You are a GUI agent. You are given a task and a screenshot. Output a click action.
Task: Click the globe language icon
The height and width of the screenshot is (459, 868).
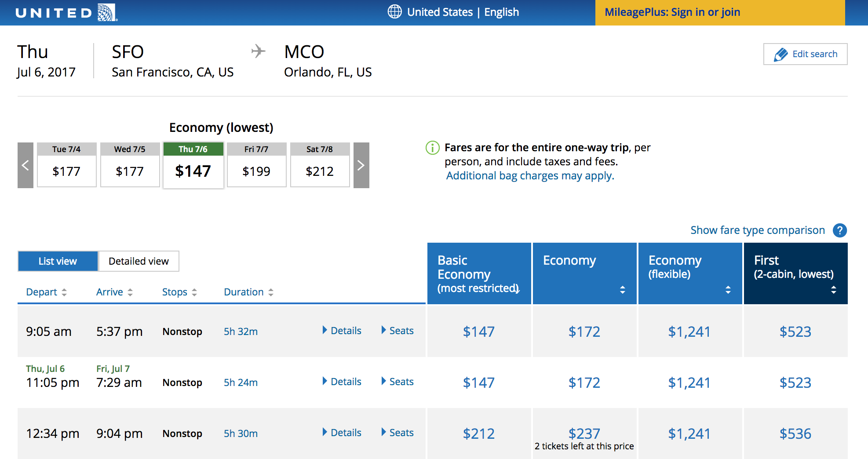pos(394,12)
